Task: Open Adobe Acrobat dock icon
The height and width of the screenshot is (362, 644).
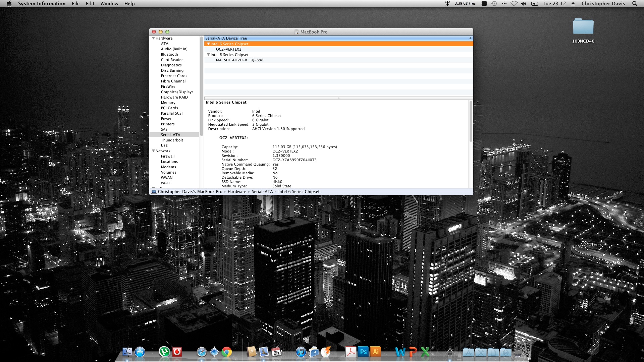Action: (x=351, y=352)
